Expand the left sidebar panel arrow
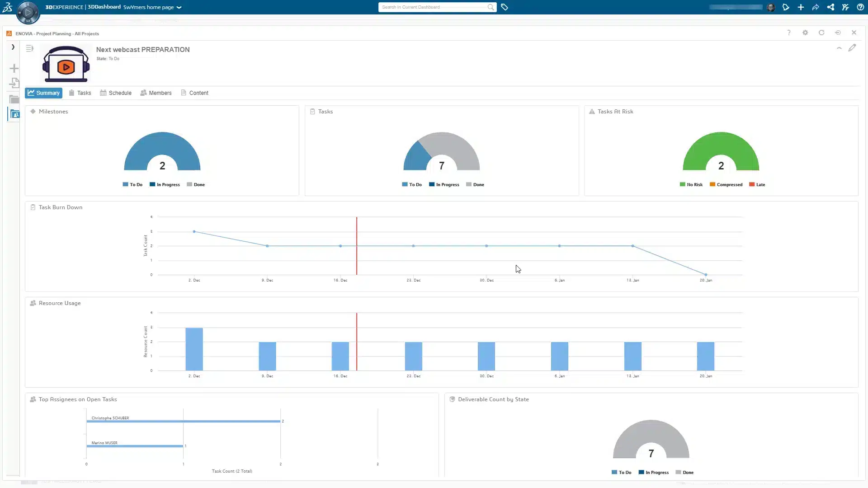This screenshot has width=868, height=488. point(13,47)
